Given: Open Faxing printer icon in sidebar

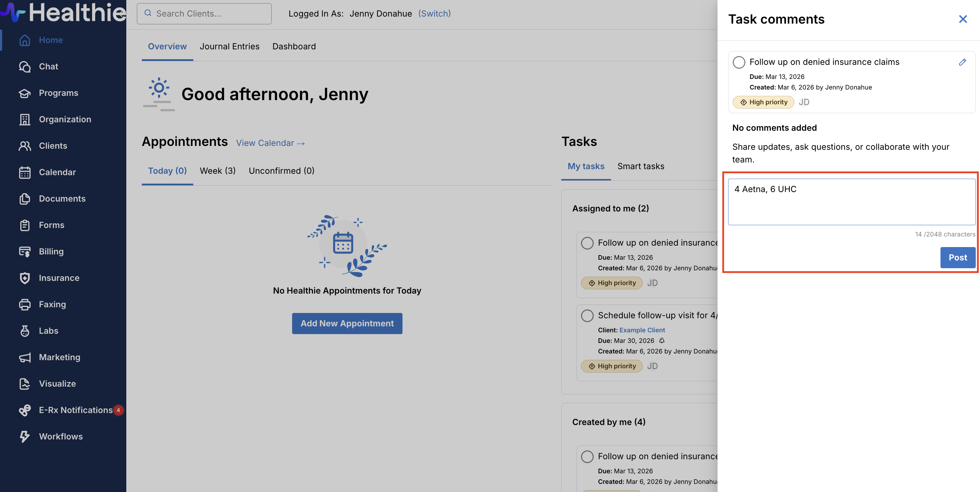Looking at the screenshot, I should click(x=25, y=305).
